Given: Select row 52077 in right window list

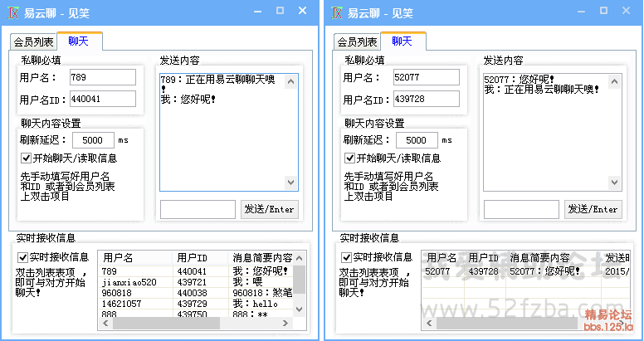Looking at the screenshot, I should pyautogui.click(x=525, y=271).
